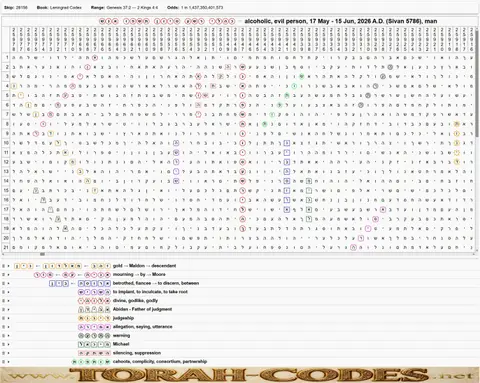The height and width of the screenshot is (383, 480).
Task: Click the three-letter yellow tiles beside 'gold'
Action: point(101,266)
